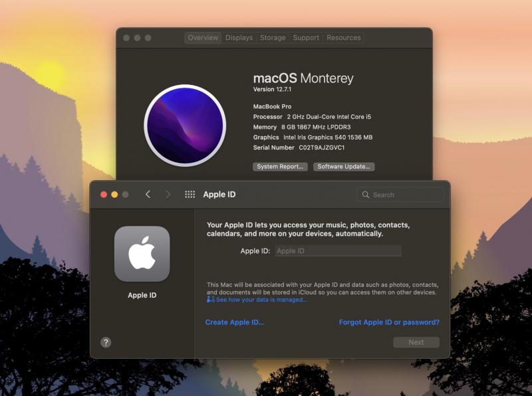Click the Apple logo icon

coord(142,254)
